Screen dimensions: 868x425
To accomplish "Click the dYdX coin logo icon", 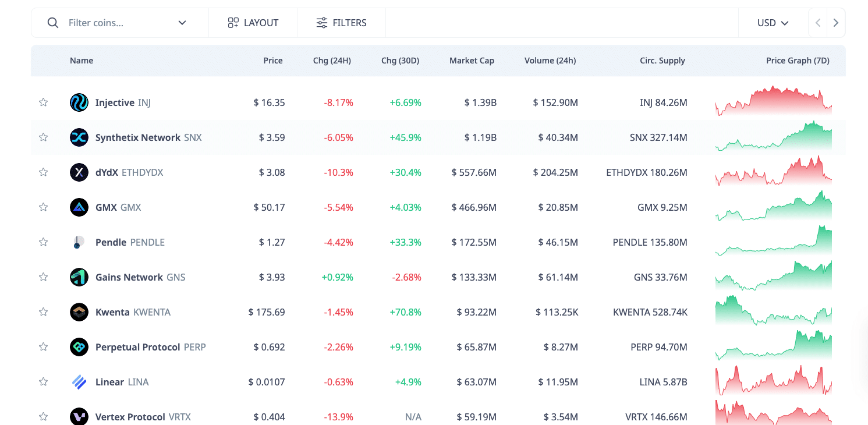I will [x=79, y=172].
